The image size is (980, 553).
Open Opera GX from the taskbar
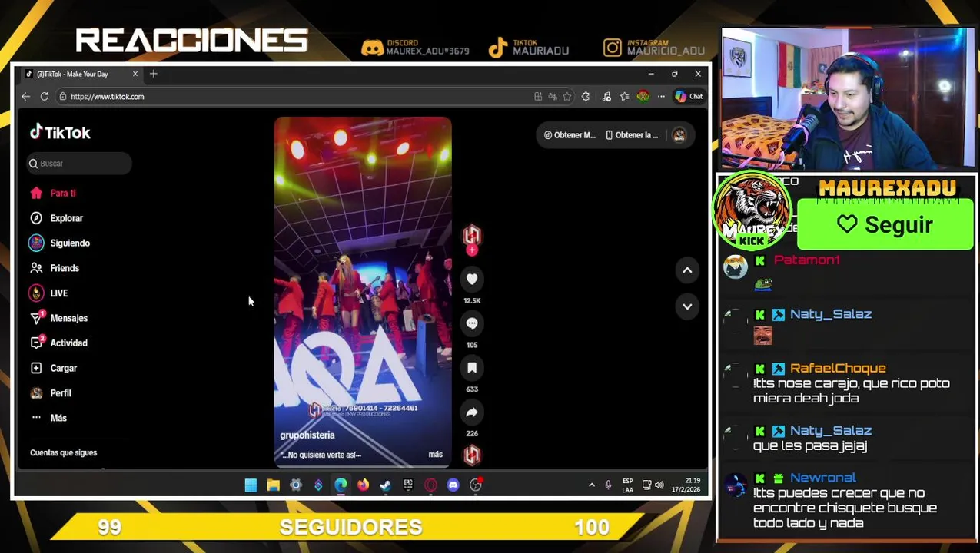pos(430,485)
